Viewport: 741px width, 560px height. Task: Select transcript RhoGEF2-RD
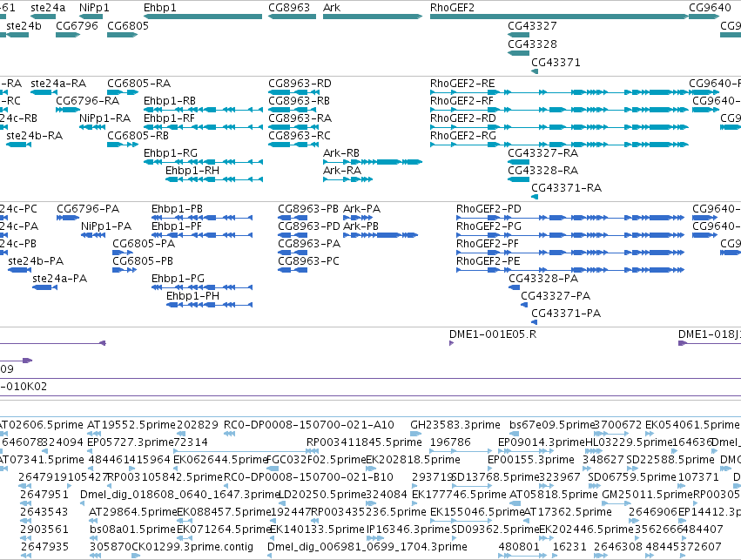click(x=559, y=127)
